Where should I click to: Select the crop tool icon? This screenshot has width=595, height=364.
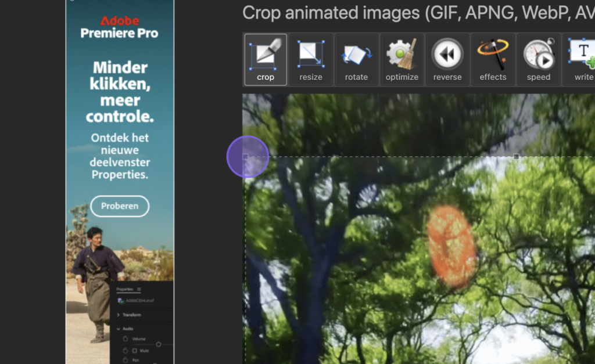point(265,60)
